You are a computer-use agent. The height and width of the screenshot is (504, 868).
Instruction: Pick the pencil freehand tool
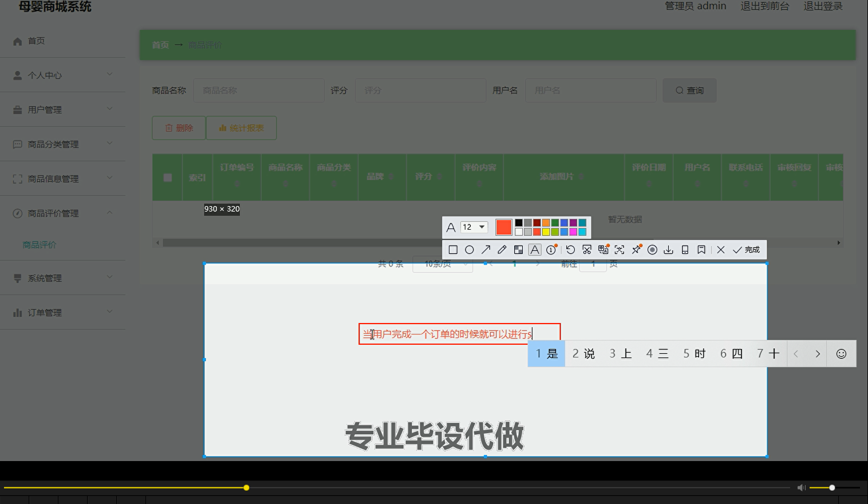[502, 249]
